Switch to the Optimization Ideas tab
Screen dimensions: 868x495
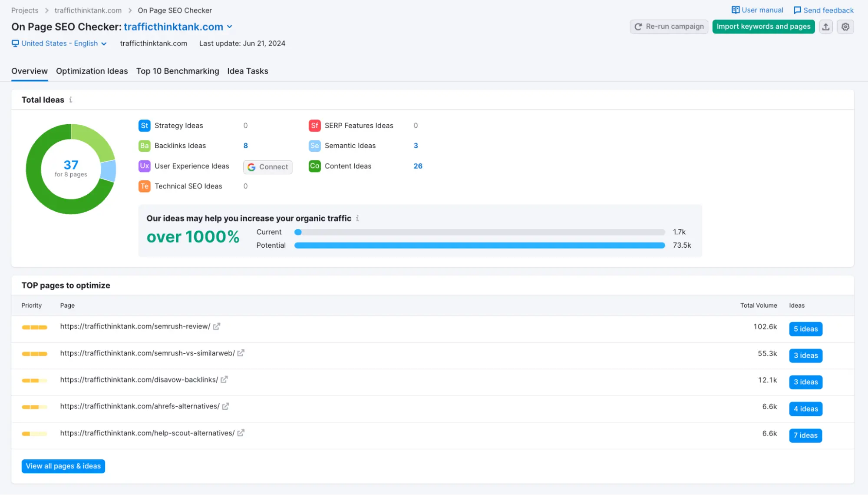click(x=92, y=71)
